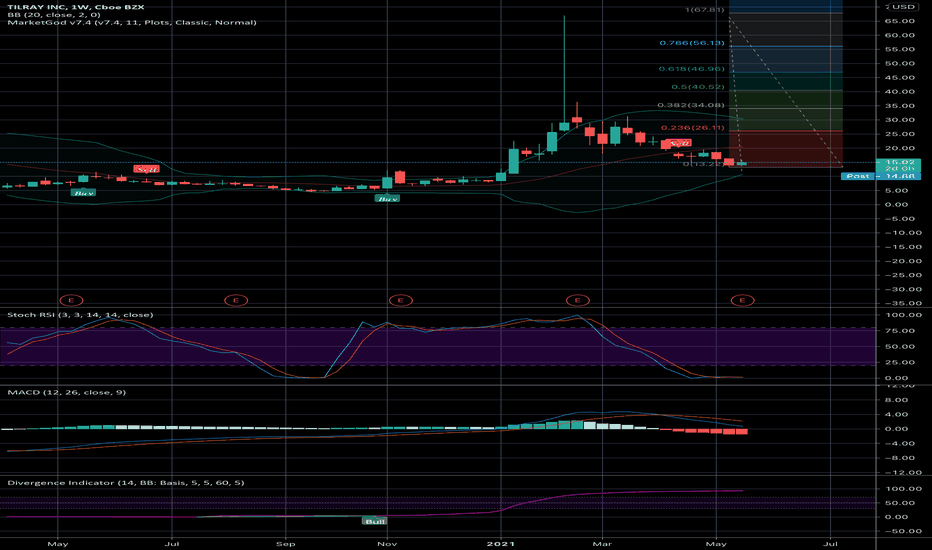
Task: Select the MACD (12, 26, close, 9) legend
Action: pyautogui.click(x=67, y=392)
